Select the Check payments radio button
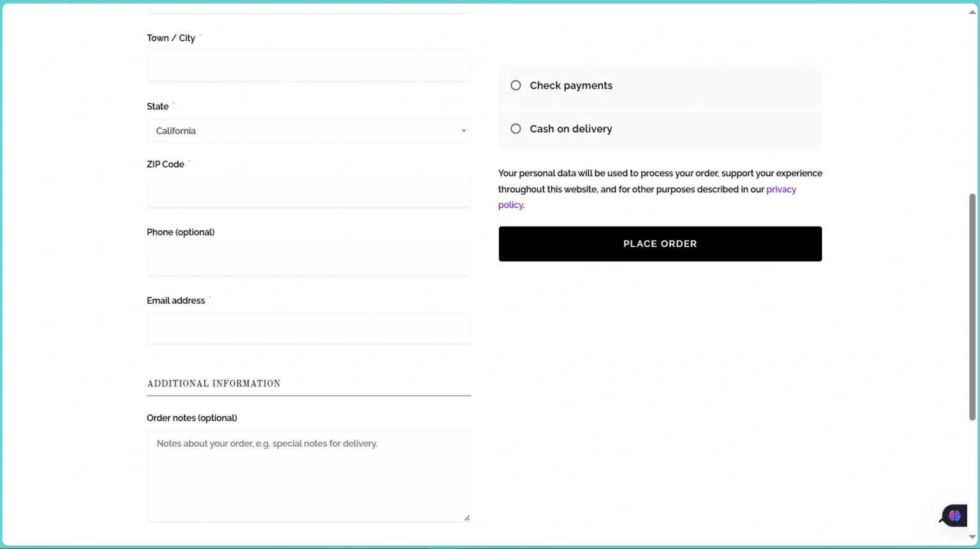Screen dimensions: 980x549 click(516, 86)
